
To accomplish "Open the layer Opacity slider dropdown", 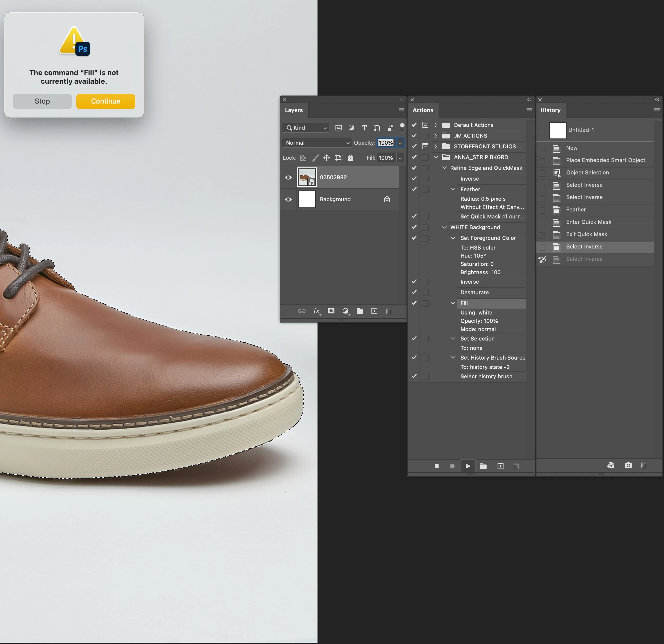I will pos(400,143).
